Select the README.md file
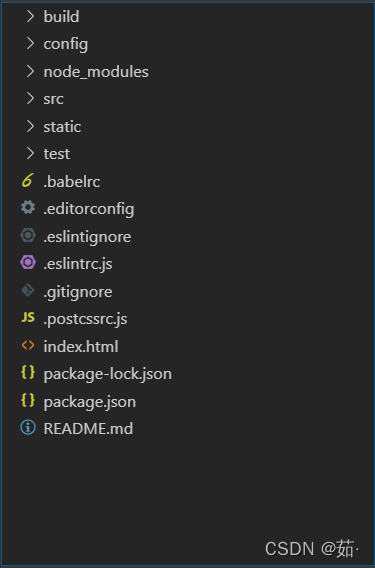Viewport: 375px width, 568px height. 88,429
